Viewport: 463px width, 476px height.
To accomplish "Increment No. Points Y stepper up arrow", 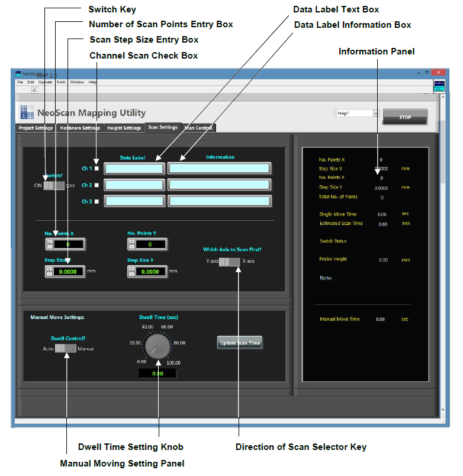I will [131, 242].
